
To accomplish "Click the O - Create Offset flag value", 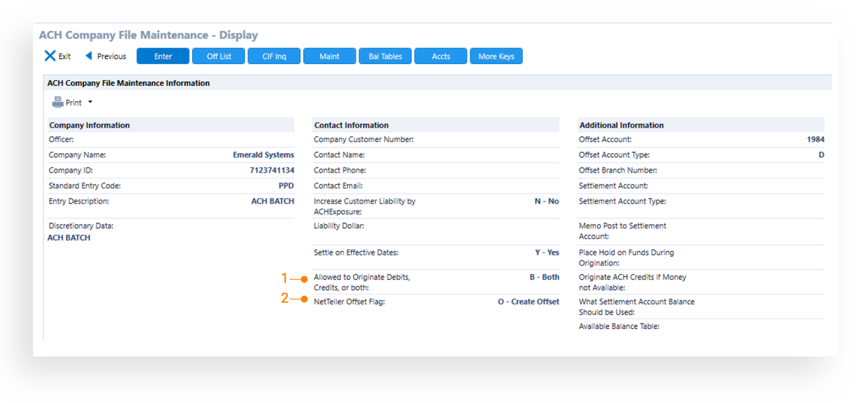I will [528, 302].
